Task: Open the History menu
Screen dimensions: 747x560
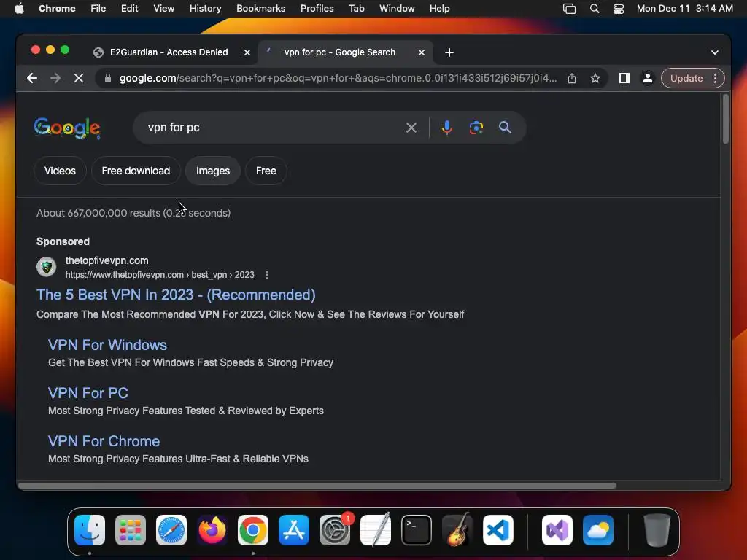Action: coord(205,9)
